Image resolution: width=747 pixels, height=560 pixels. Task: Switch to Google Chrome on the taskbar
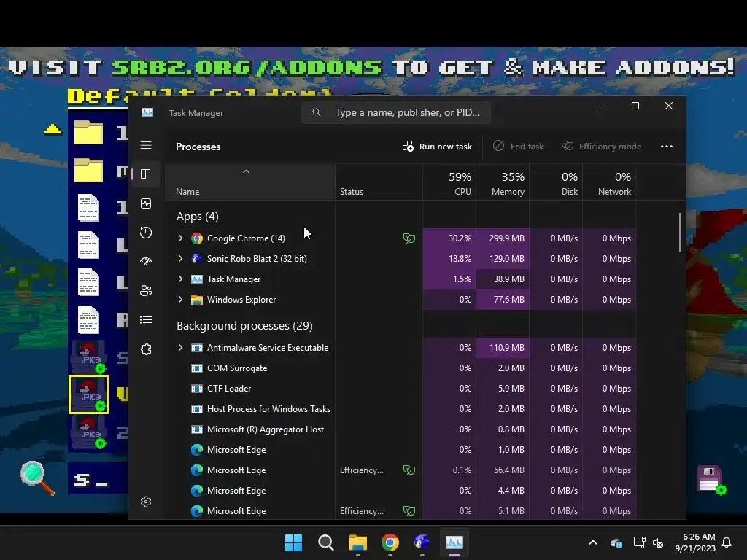(390, 542)
